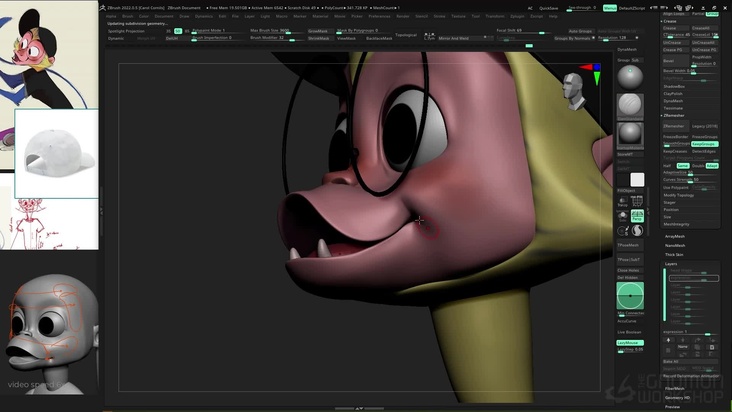This screenshot has width=732, height=412.
Task: Toggle the Transp transparency icon
Action: 623,202
